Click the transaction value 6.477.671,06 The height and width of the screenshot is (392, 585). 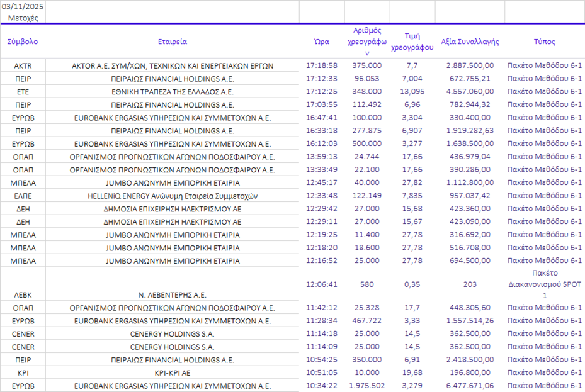(x=470, y=386)
